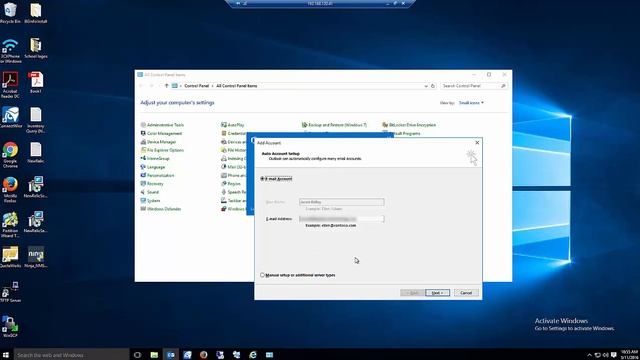Show hidden system tray icons
640x360 pixels.
coord(589,355)
